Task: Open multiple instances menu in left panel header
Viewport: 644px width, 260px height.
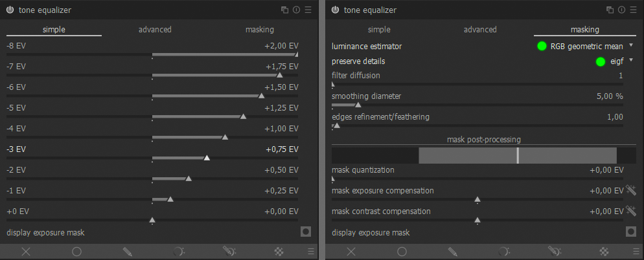Action: [x=285, y=10]
